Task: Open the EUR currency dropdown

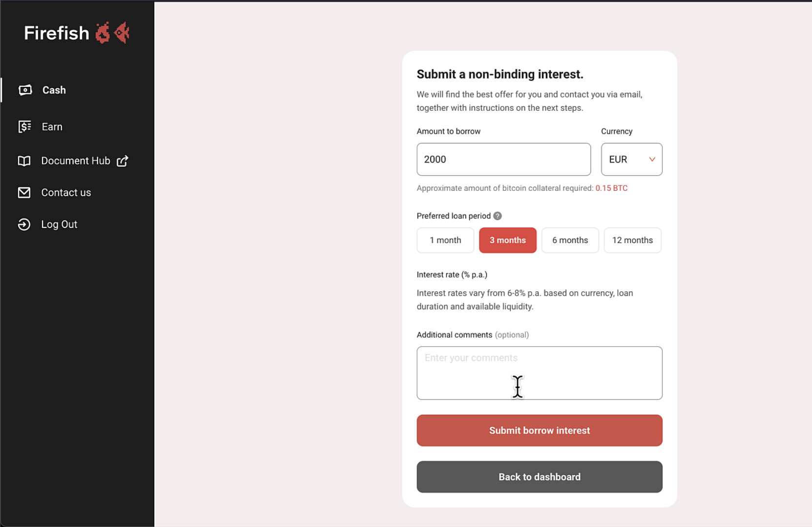Action: coord(631,159)
